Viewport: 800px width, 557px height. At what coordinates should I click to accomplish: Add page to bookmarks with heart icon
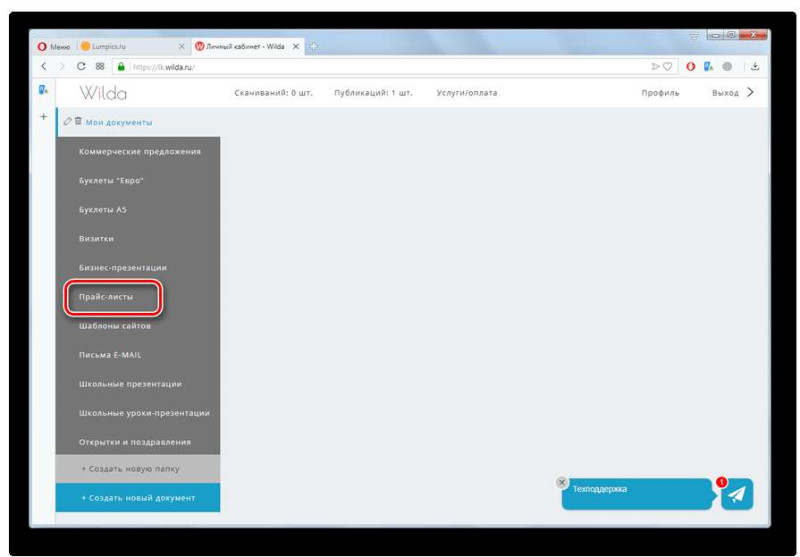667,66
